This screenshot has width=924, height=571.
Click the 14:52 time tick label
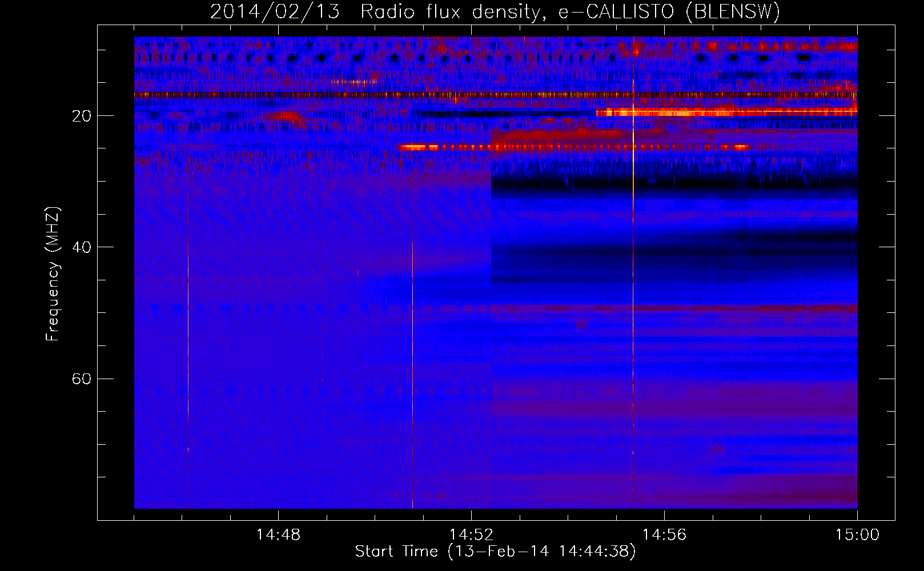(471, 535)
